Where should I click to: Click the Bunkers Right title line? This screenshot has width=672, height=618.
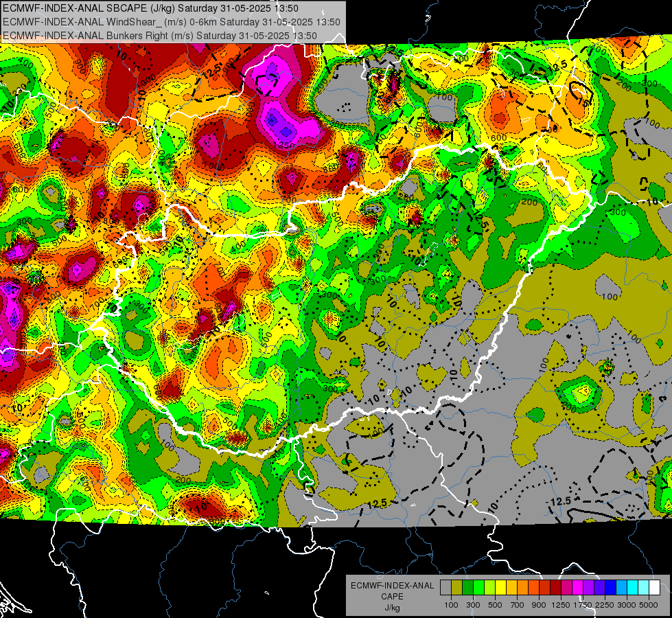[x=160, y=36]
